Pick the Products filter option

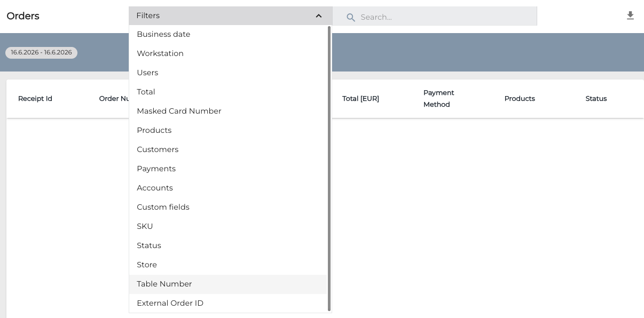228,130
